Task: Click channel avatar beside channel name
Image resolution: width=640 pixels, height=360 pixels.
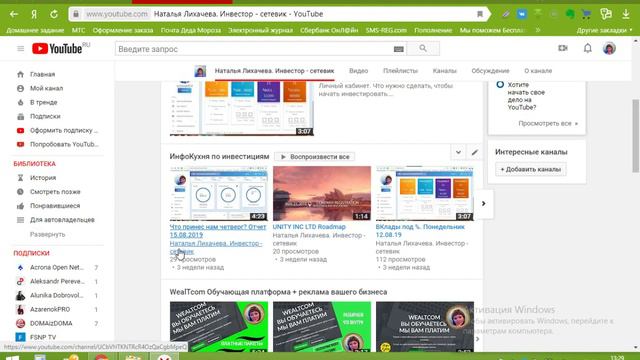Action: tap(200, 71)
